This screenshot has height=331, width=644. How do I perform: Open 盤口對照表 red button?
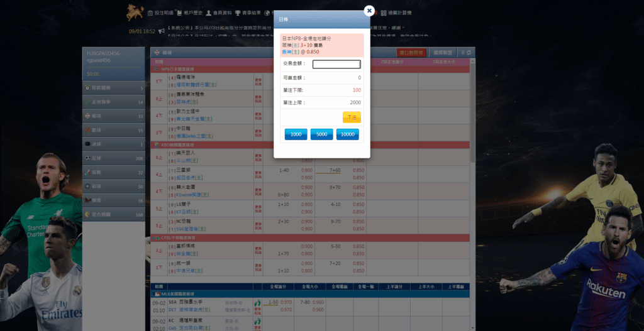click(x=411, y=53)
